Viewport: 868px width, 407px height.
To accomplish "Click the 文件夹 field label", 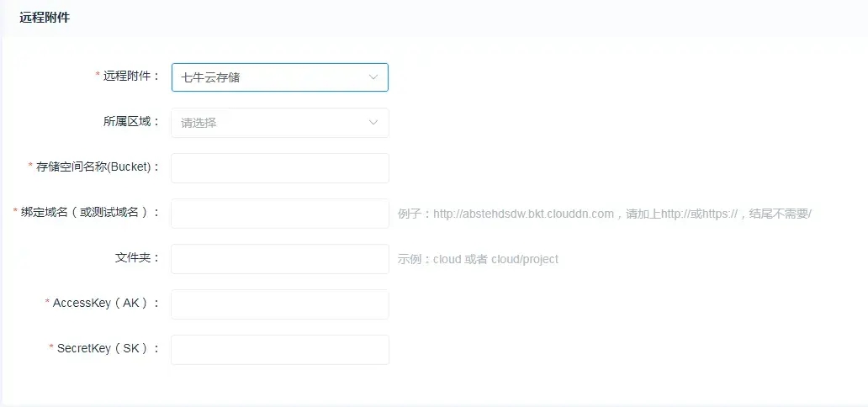I will (x=137, y=257).
